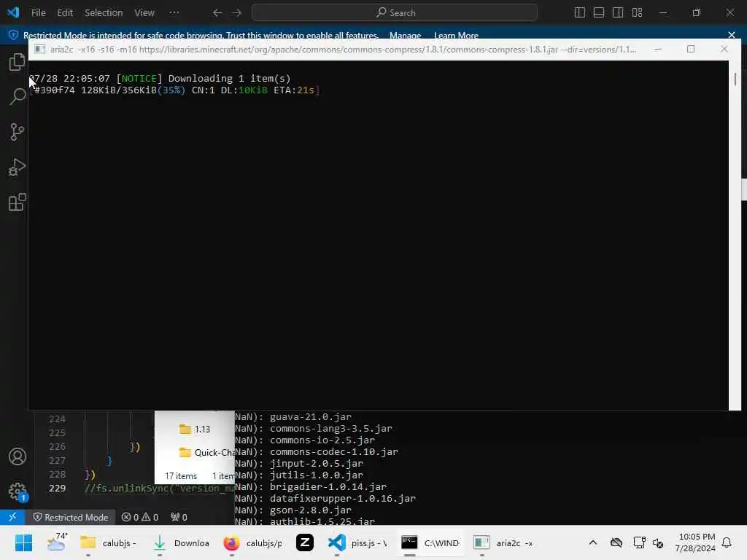Viewport: 747px width, 560px height.
Task: Click the cloud sync tray icon
Action: pyautogui.click(x=616, y=542)
